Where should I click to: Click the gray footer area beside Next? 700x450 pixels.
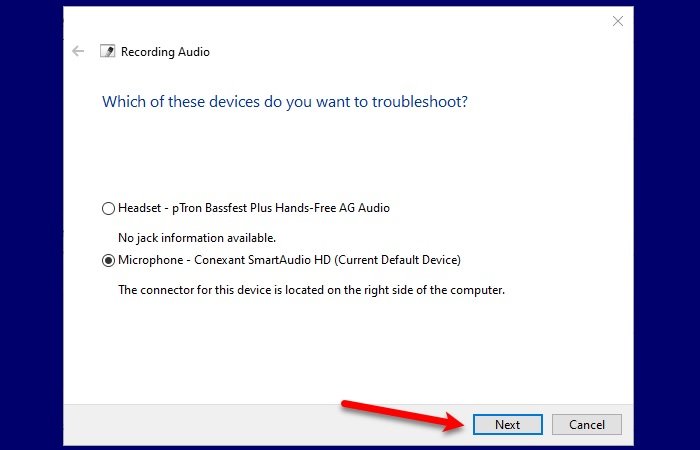point(200,423)
